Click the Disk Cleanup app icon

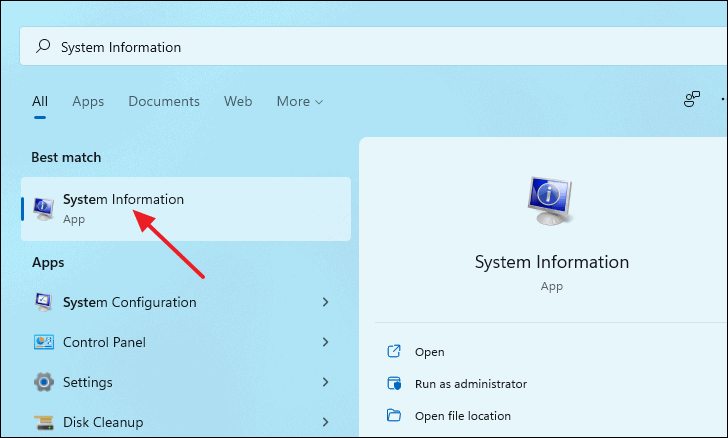point(44,422)
